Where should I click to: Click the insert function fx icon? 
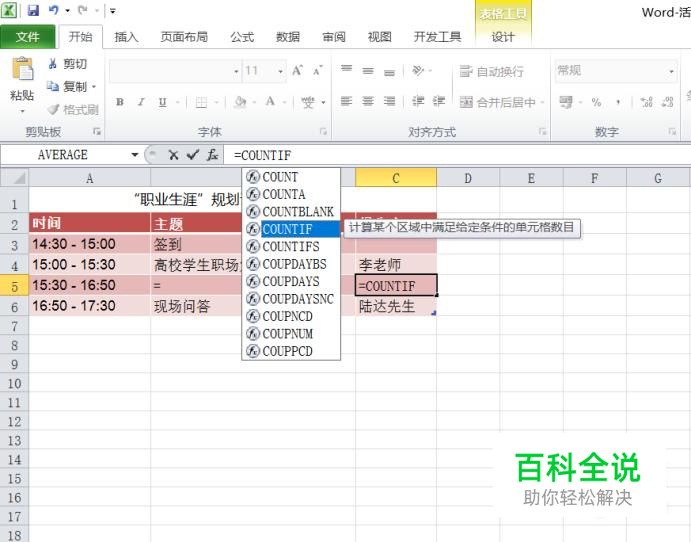(x=212, y=155)
